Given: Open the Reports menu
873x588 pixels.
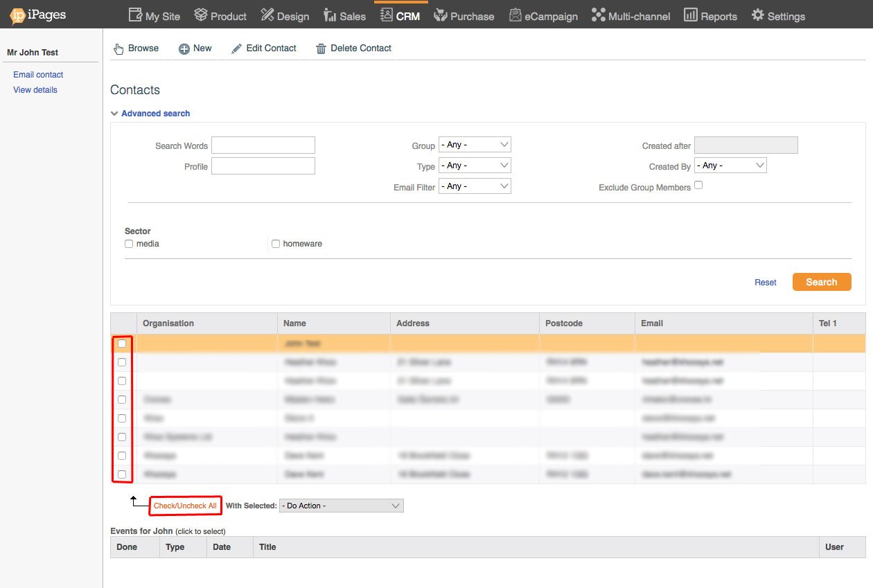Looking at the screenshot, I should pyautogui.click(x=710, y=15).
